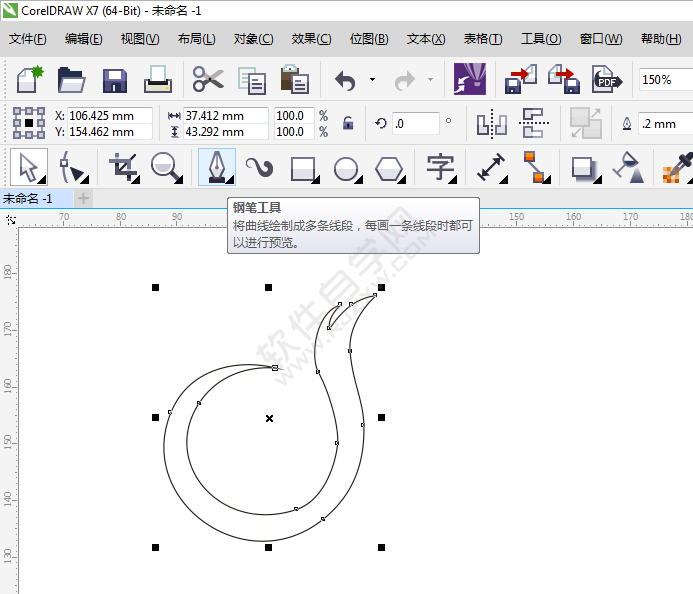The width and height of the screenshot is (693, 594).
Task: Pick the Ellipse tool
Action: (346, 167)
